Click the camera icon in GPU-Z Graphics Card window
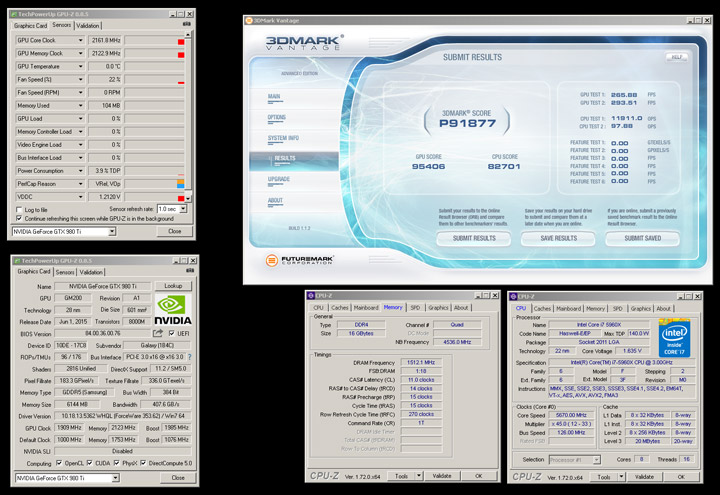The width and height of the screenshot is (720, 495). (190, 270)
